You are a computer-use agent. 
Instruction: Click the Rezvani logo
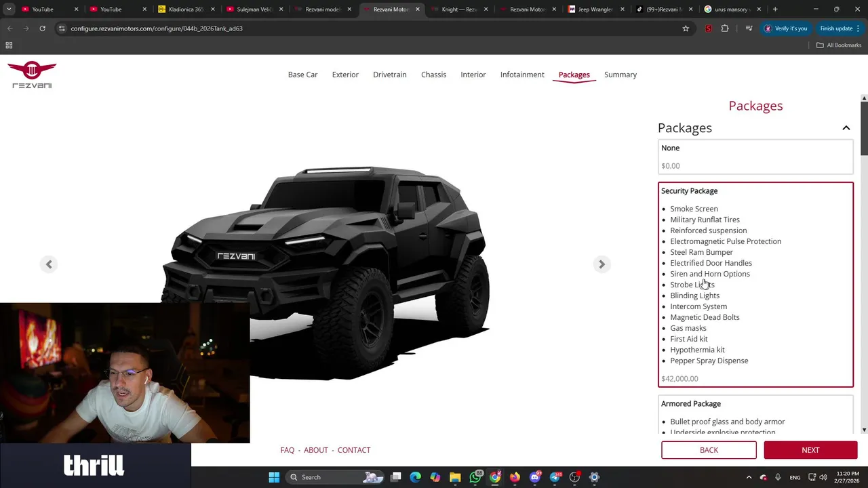pos(32,75)
